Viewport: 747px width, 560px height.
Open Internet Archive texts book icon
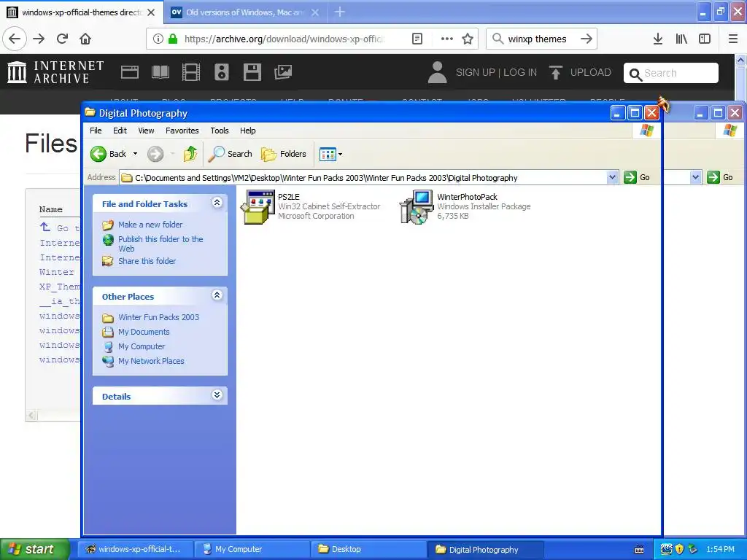pos(160,72)
